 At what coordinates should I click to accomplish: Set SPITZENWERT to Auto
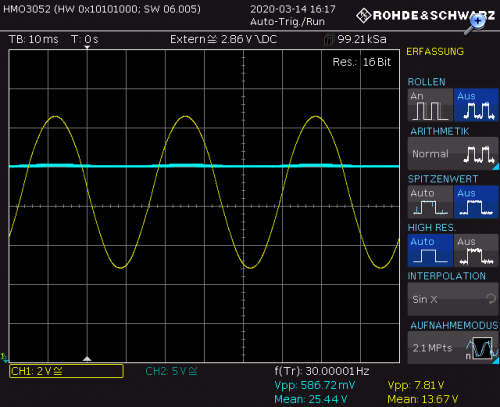pyautogui.click(x=430, y=202)
